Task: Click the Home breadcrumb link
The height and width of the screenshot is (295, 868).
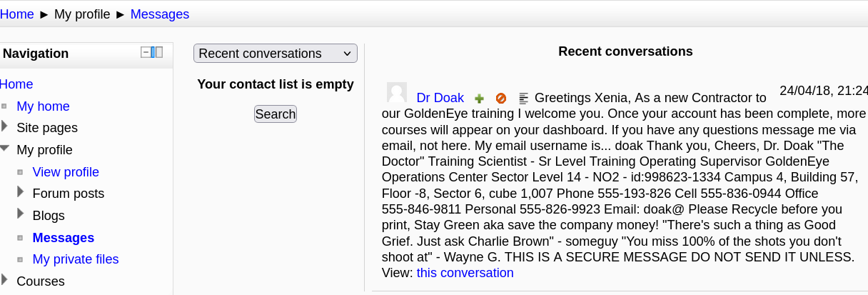Action: pos(17,14)
